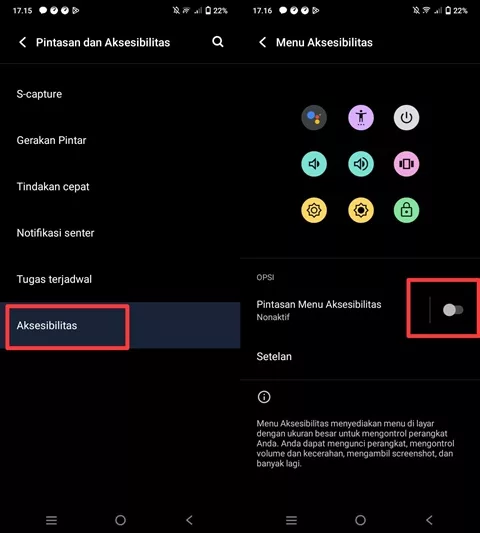Open Tugas terjadwal option
Image resolution: width=480 pixels, height=533 pixels.
click(x=120, y=279)
